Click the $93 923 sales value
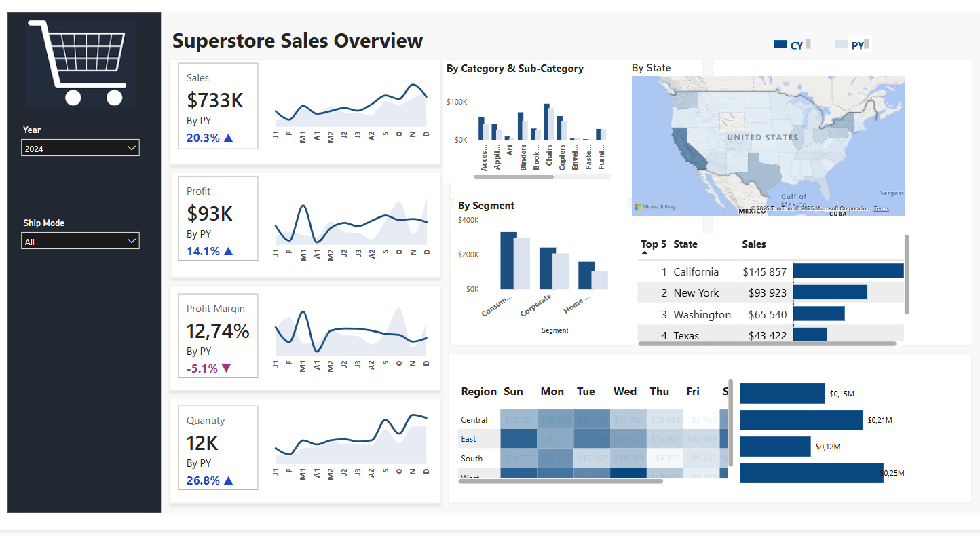Image resolution: width=980 pixels, height=549 pixels. [x=768, y=292]
